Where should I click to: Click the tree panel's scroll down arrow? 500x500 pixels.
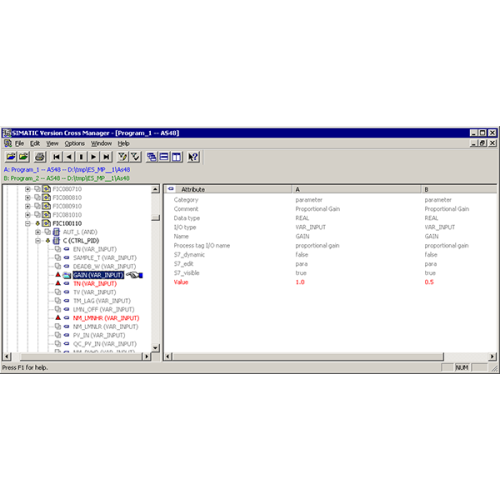[x=155, y=348]
